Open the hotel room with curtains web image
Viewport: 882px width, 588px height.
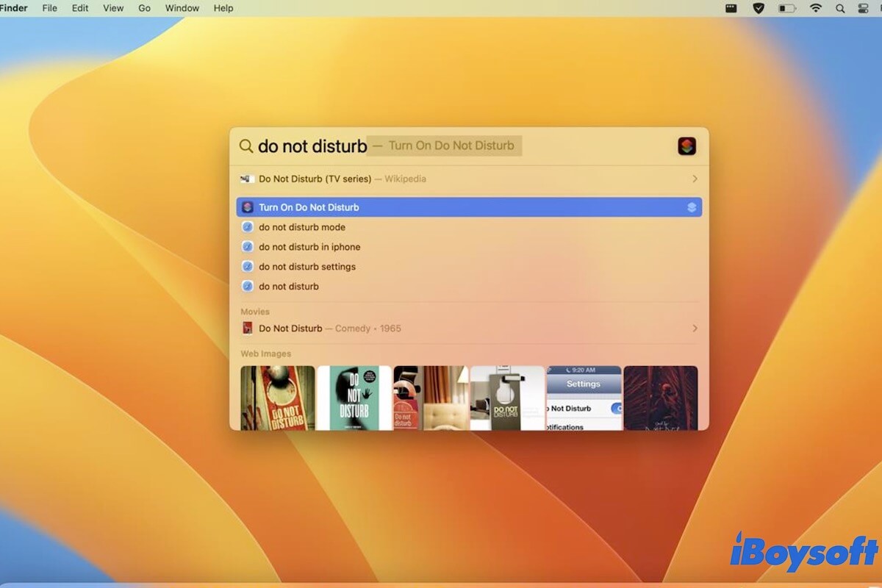click(x=431, y=398)
